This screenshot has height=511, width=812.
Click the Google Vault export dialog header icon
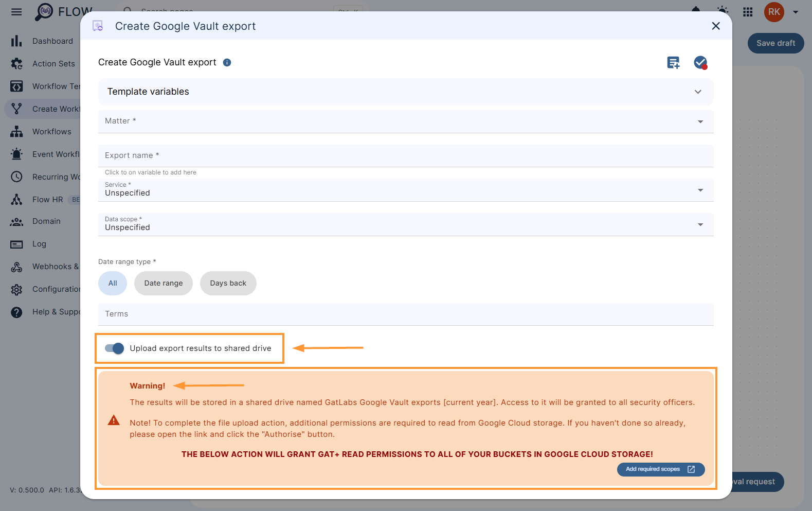pos(98,26)
